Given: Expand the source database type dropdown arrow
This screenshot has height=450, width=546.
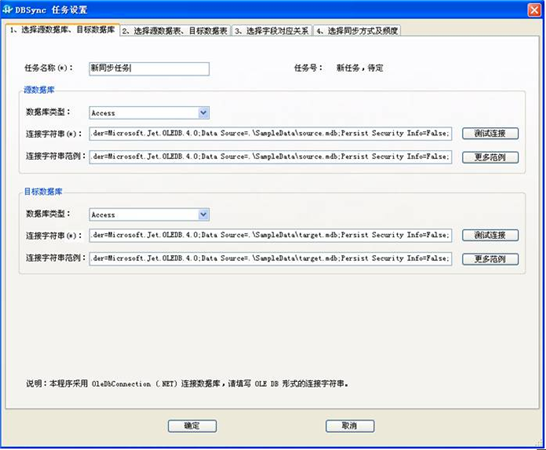Looking at the screenshot, I should click(x=203, y=113).
